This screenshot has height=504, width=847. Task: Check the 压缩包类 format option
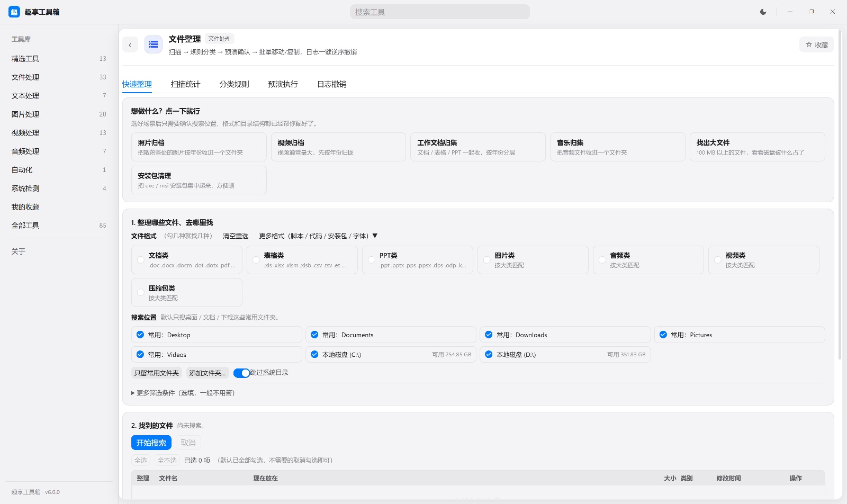click(141, 293)
